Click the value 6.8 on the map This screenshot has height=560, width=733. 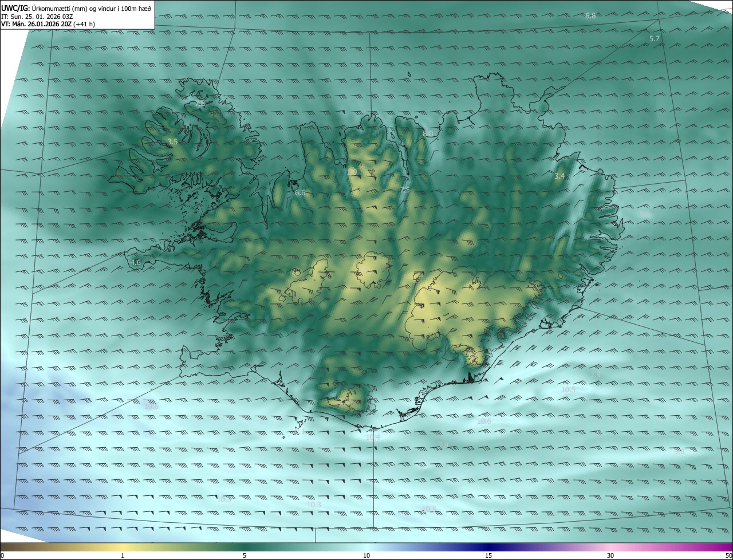click(590, 15)
